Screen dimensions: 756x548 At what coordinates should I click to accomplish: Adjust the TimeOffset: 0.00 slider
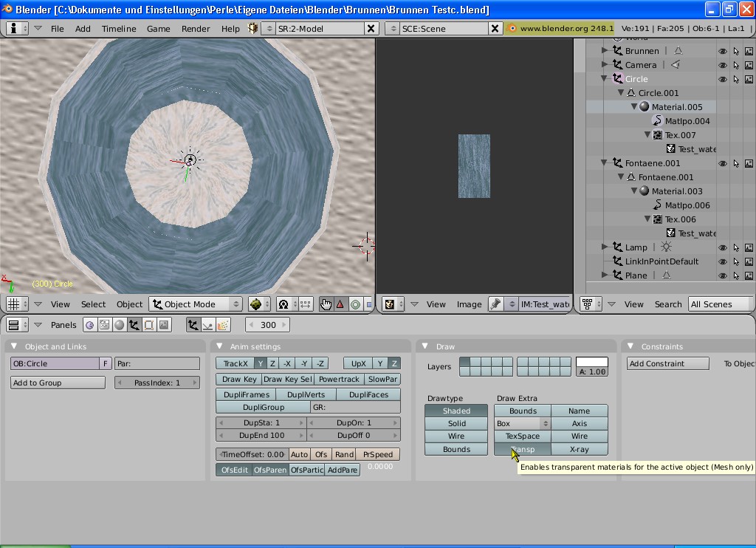(x=252, y=454)
